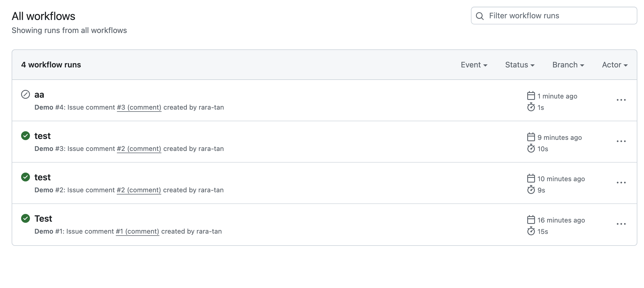This screenshot has width=644, height=288.
Task: Open the three-dot menu for Demo #1 run
Action: [x=621, y=224]
